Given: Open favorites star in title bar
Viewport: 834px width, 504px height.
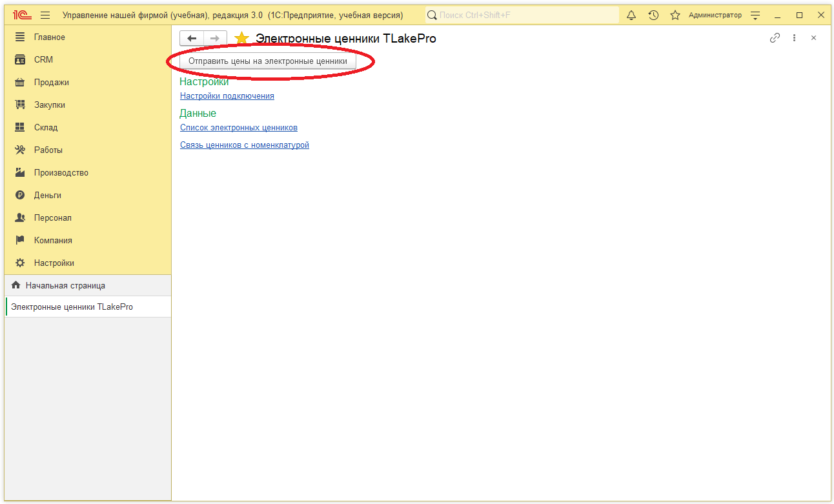Looking at the screenshot, I should (x=675, y=15).
